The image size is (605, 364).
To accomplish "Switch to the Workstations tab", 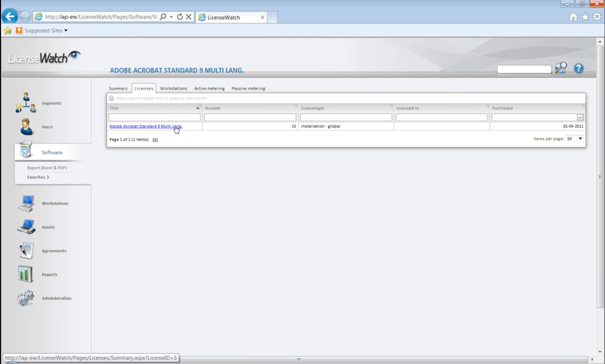I will [x=173, y=89].
